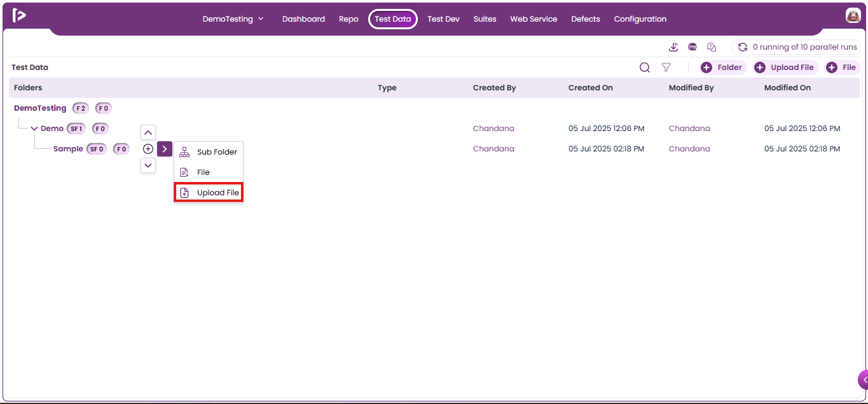This screenshot has width=868, height=404.
Task: Select the Sample subfolder name
Action: (68, 149)
